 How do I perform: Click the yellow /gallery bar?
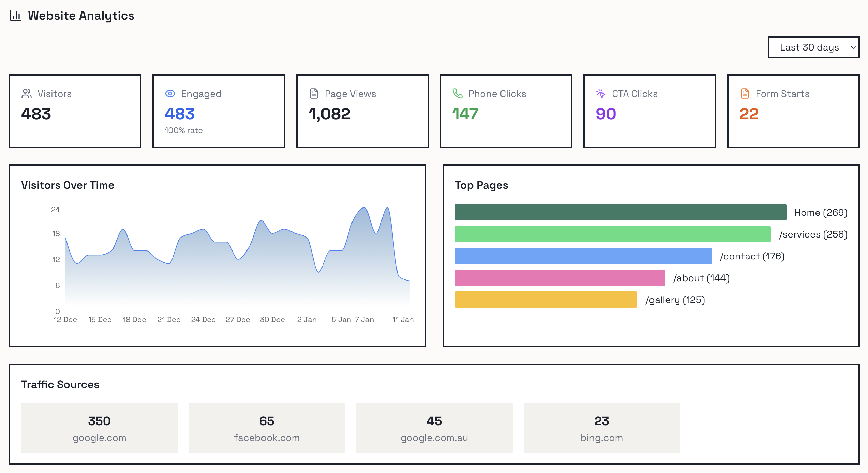[x=545, y=300]
